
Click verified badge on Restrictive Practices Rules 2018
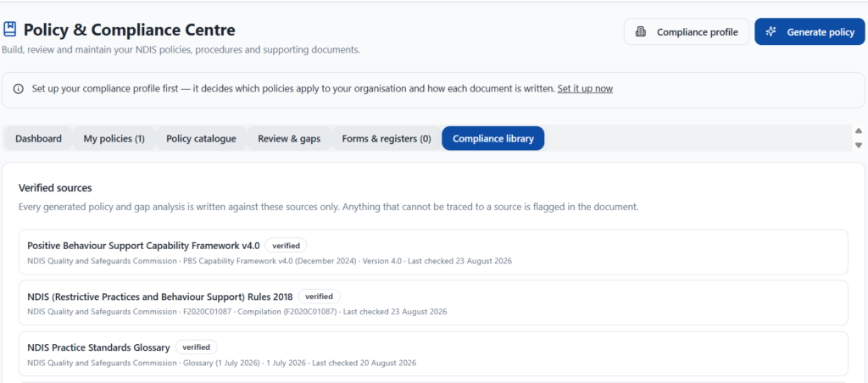(x=319, y=296)
